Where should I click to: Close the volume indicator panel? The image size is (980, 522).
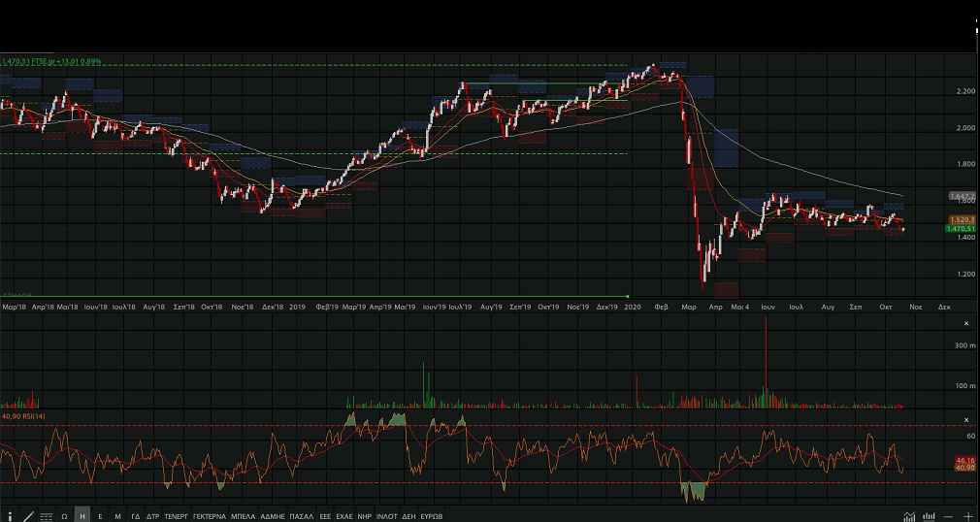[965, 323]
